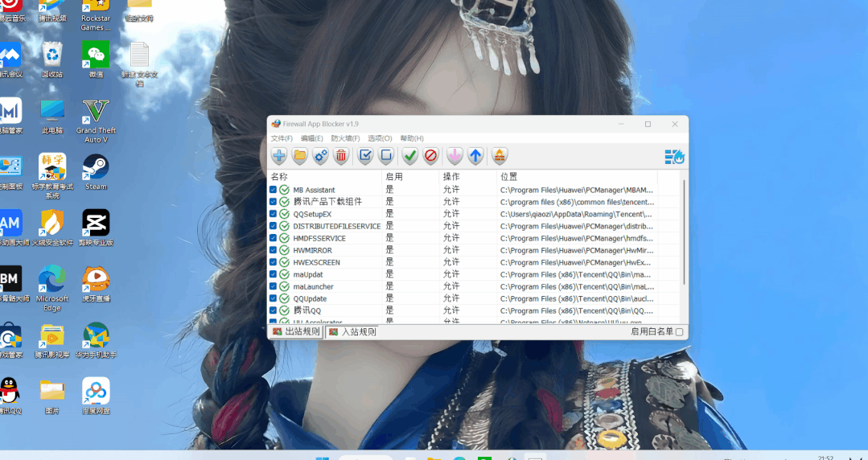Open the WeChat (微信) desktop icon
Viewport: 868px width, 460px height.
click(96, 60)
